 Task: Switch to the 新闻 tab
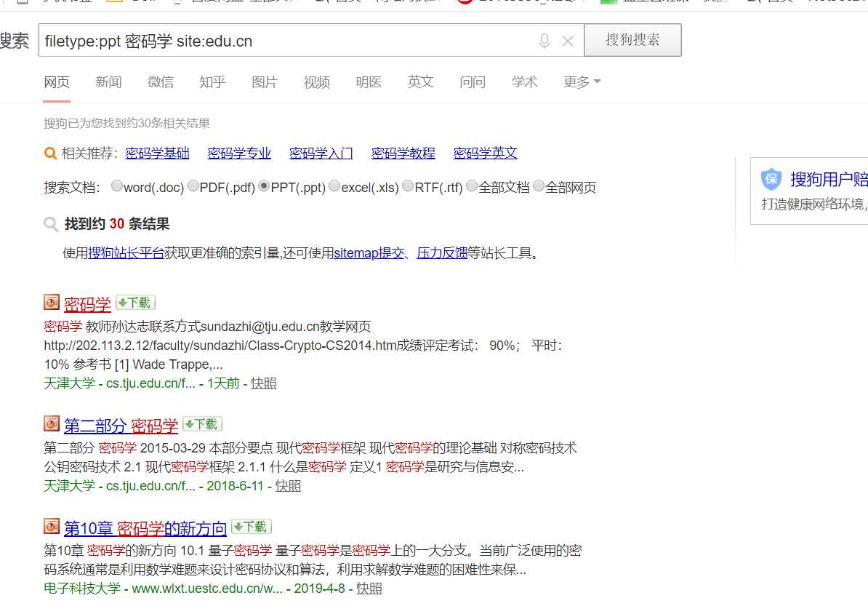pos(108,82)
